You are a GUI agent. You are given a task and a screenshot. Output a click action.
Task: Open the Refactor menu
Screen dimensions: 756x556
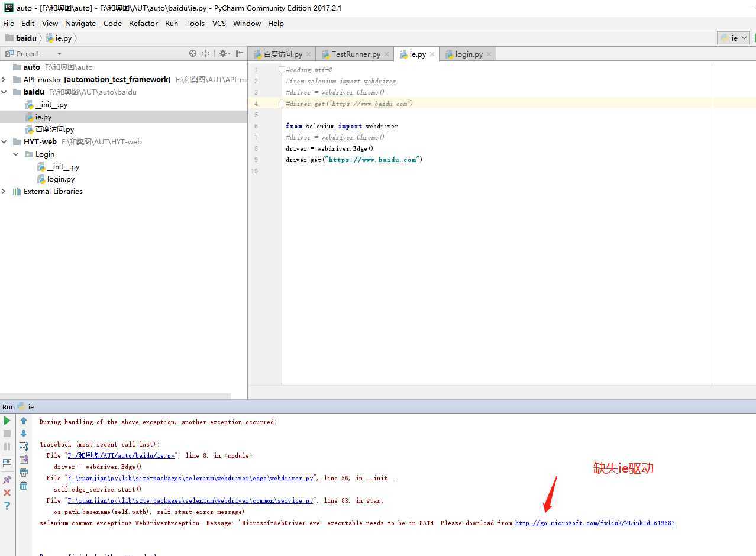click(x=143, y=23)
